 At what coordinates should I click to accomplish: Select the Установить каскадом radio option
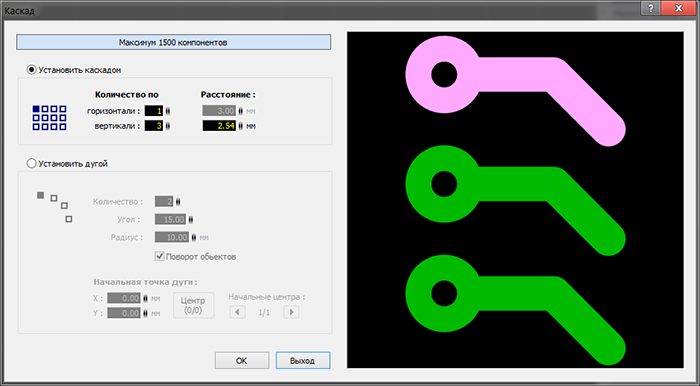click(31, 70)
